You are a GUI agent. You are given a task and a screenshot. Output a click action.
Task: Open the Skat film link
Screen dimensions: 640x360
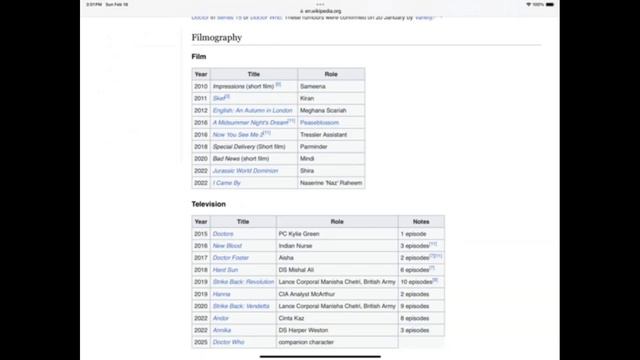(x=219, y=98)
